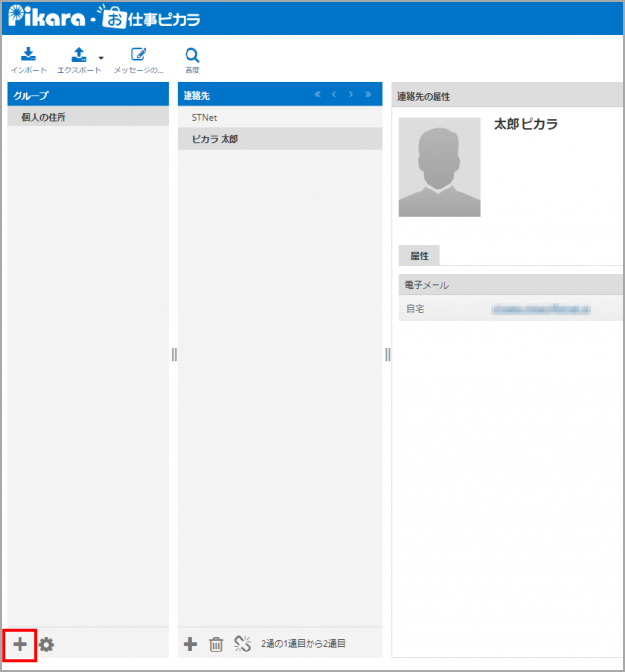
Task: Go to previous page of contacts
Action: (x=334, y=95)
